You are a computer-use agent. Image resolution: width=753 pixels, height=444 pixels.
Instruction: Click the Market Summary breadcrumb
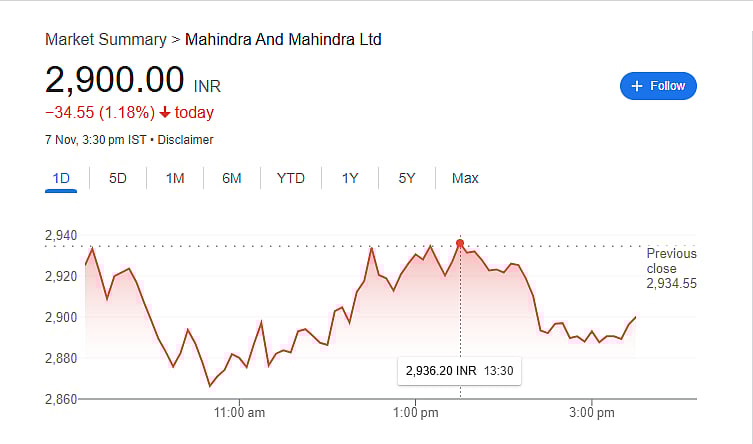106,40
